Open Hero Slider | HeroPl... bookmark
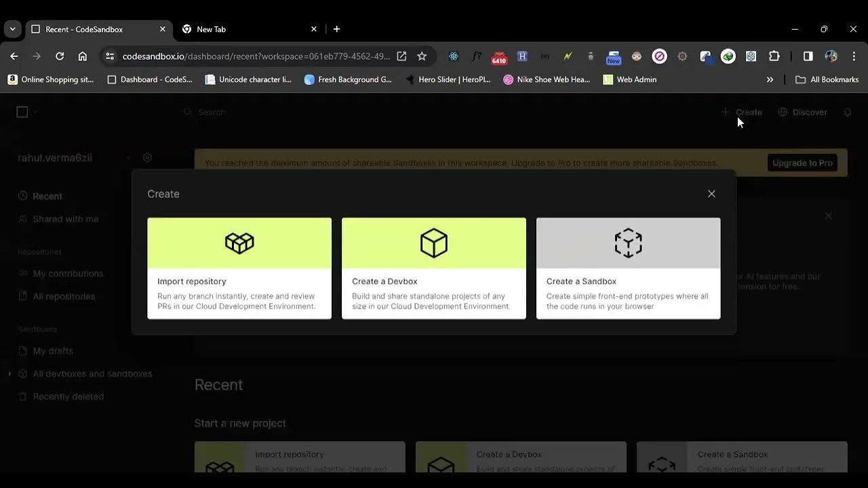This screenshot has width=868, height=488. (448, 79)
